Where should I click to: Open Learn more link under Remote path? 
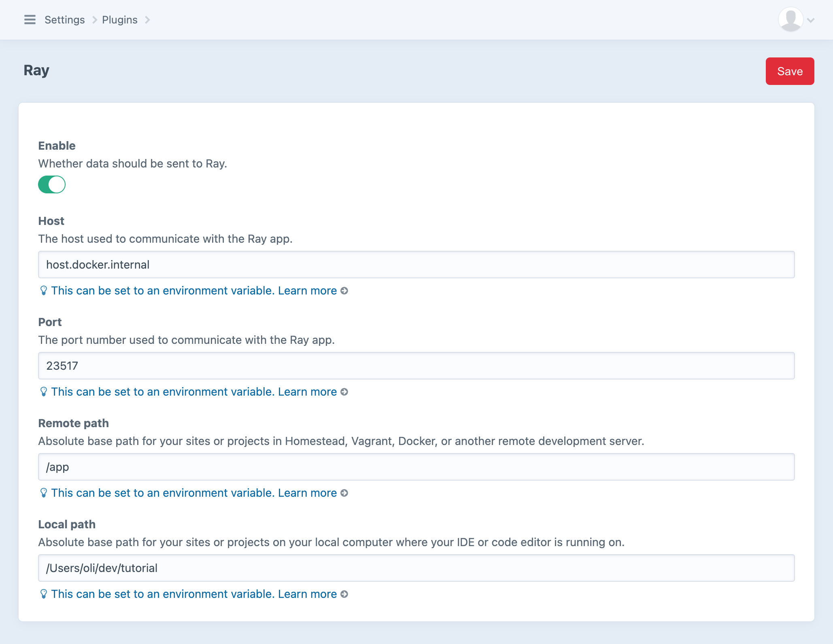(308, 493)
